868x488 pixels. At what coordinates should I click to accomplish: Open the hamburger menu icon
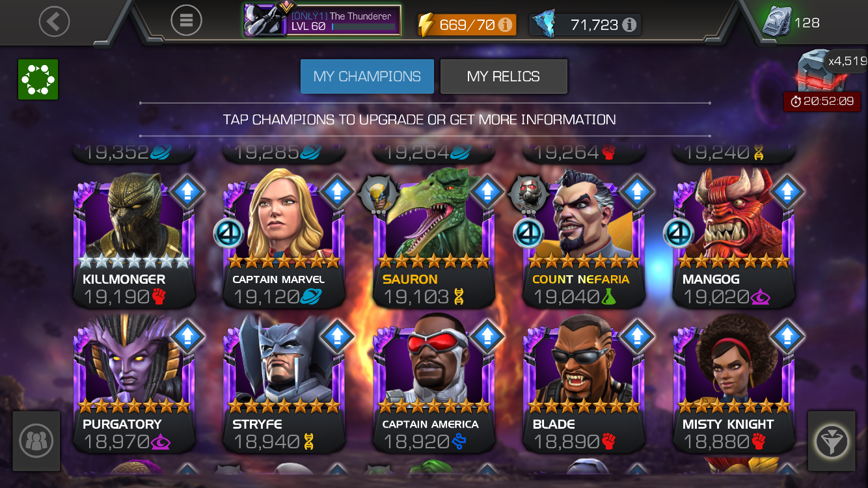pos(186,21)
